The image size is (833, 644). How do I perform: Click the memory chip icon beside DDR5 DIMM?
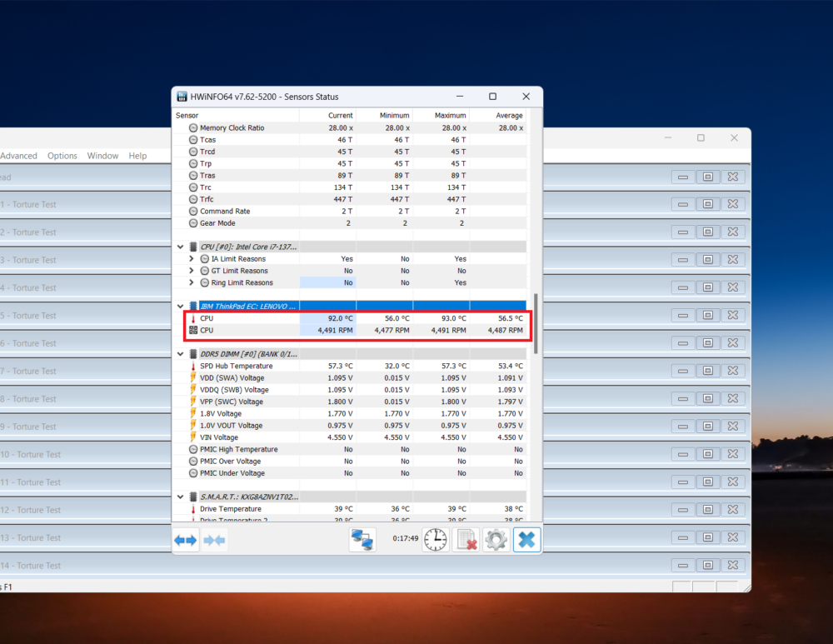[x=192, y=353]
